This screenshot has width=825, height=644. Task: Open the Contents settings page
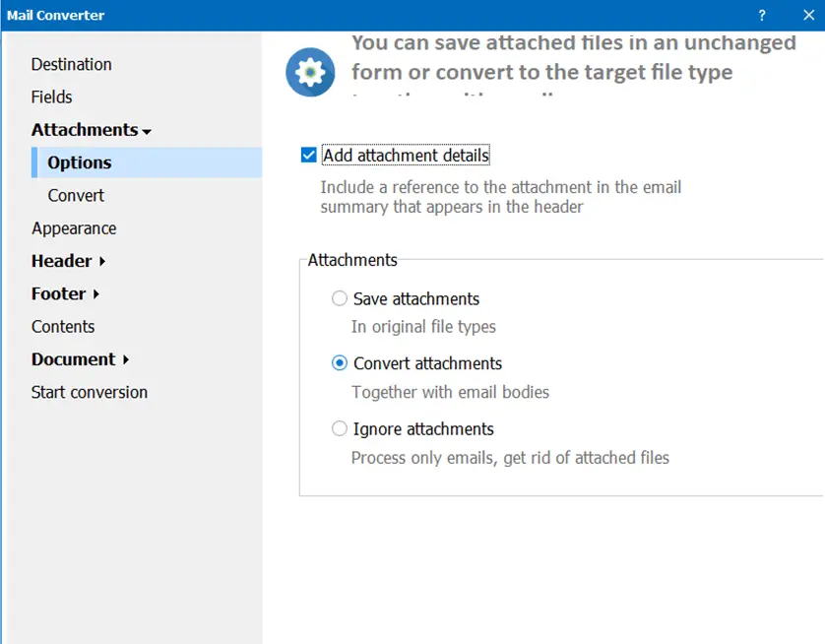point(63,326)
